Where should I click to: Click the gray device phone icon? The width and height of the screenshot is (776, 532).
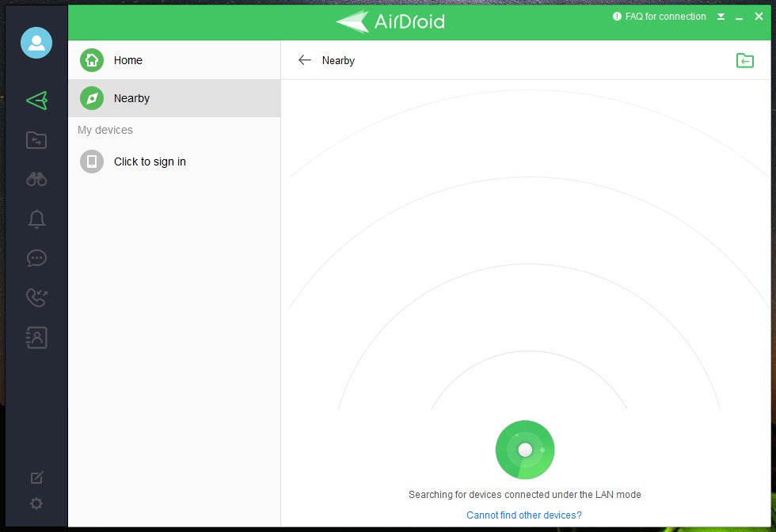(92, 161)
